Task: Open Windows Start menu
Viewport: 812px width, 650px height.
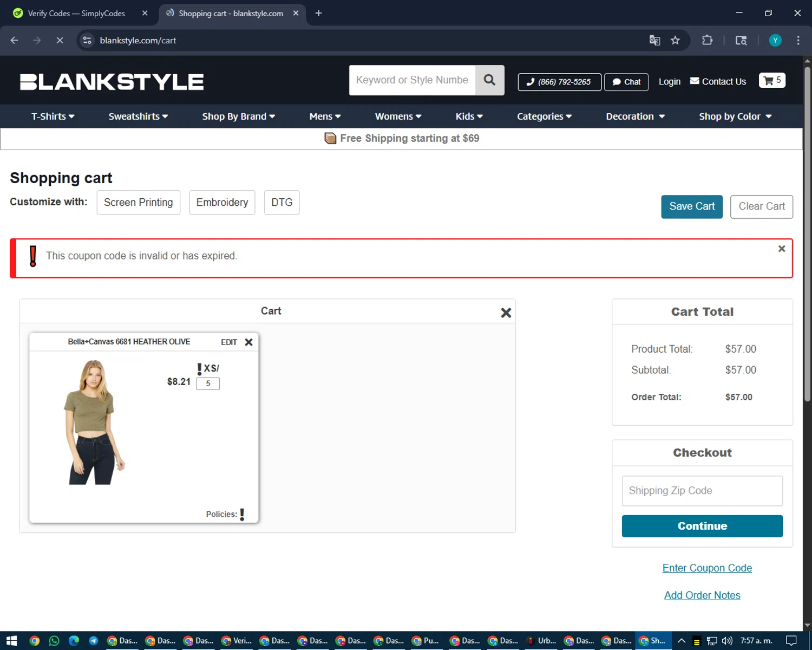Action: (11, 641)
